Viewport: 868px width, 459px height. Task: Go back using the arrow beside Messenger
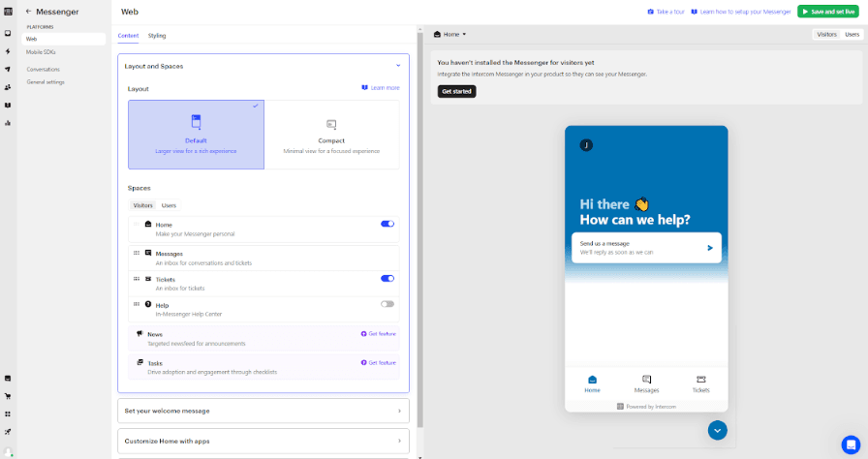[x=28, y=11]
